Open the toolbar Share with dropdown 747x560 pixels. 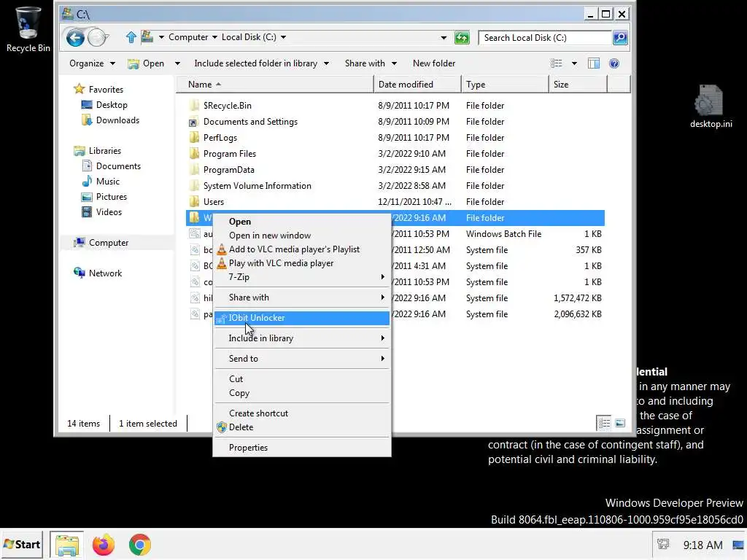click(371, 63)
